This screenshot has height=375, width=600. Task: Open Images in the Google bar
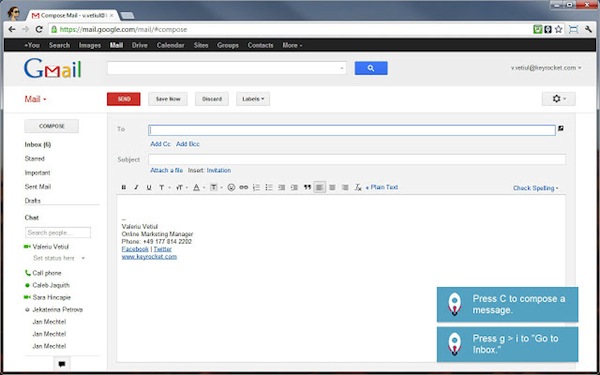(90, 45)
